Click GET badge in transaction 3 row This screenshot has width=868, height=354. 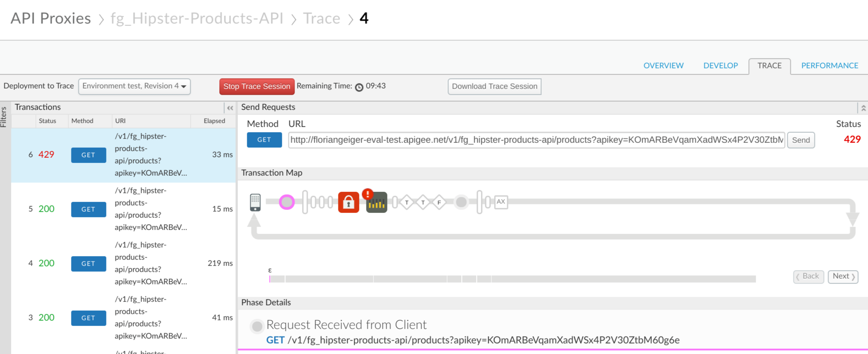89,318
